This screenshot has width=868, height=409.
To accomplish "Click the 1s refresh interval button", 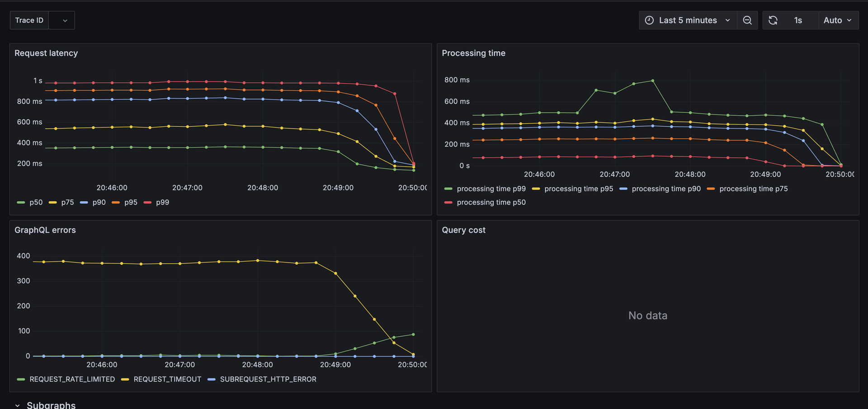I will point(798,20).
